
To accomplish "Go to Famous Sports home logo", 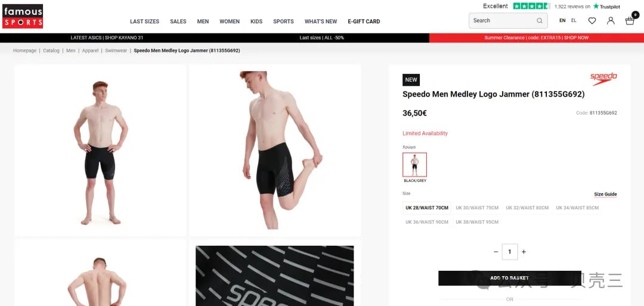I will click(x=23, y=16).
